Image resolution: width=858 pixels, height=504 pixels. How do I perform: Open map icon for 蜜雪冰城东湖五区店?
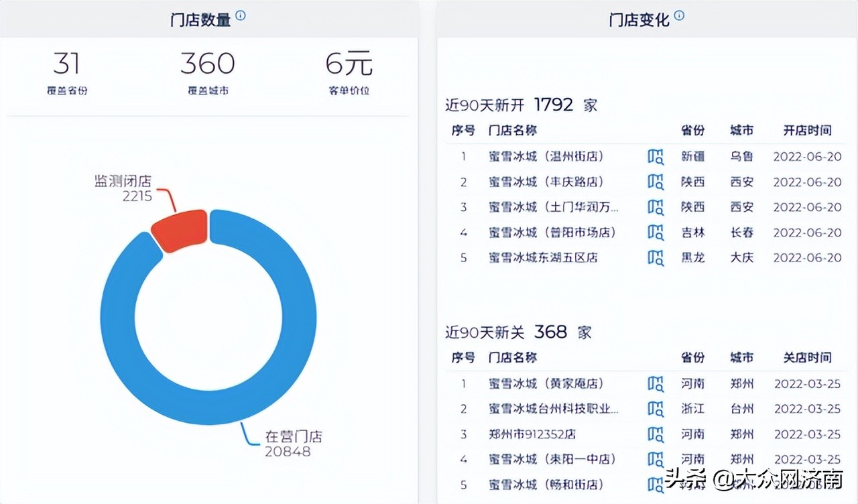(656, 257)
